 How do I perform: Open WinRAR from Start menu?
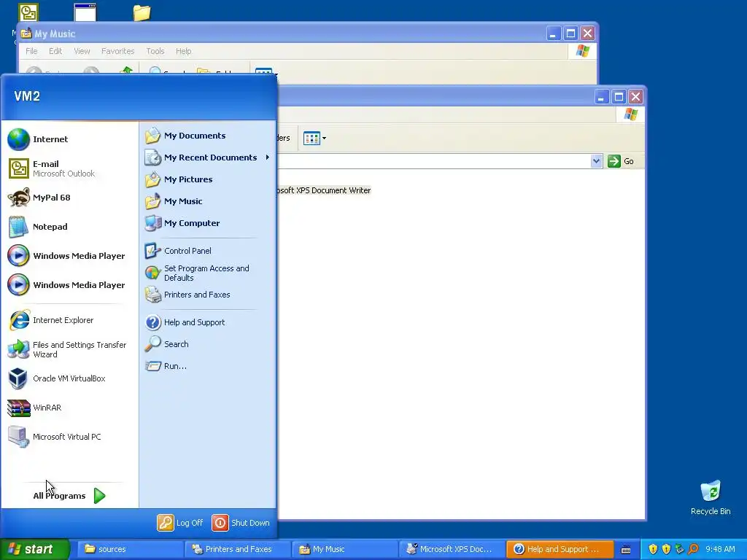pos(69,408)
